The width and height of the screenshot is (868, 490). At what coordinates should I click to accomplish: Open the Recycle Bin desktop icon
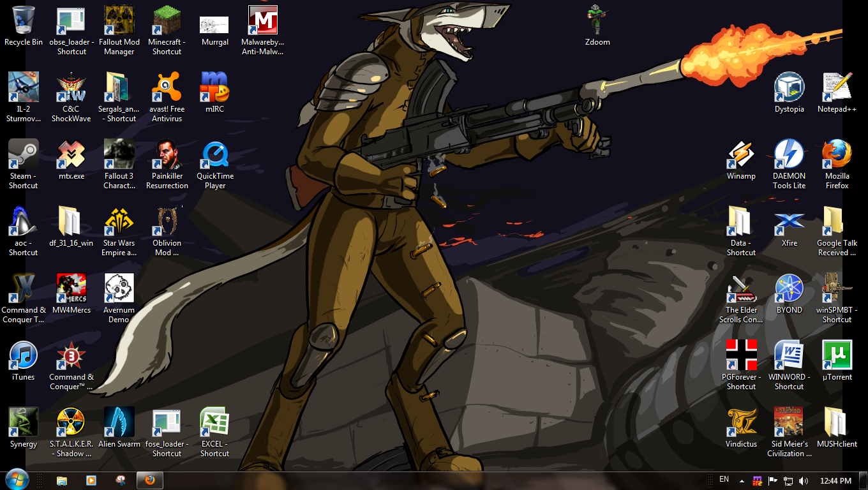(24, 21)
